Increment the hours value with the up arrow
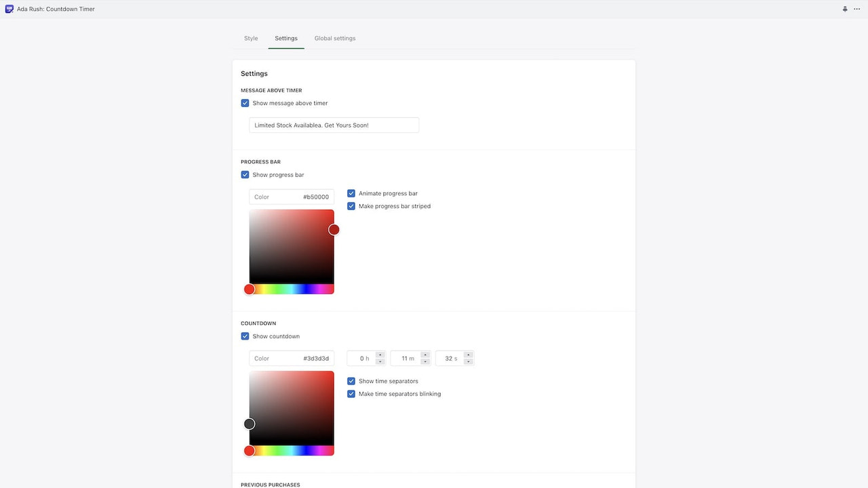The height and width of the screenshot is (488, 868). [381, 355]
